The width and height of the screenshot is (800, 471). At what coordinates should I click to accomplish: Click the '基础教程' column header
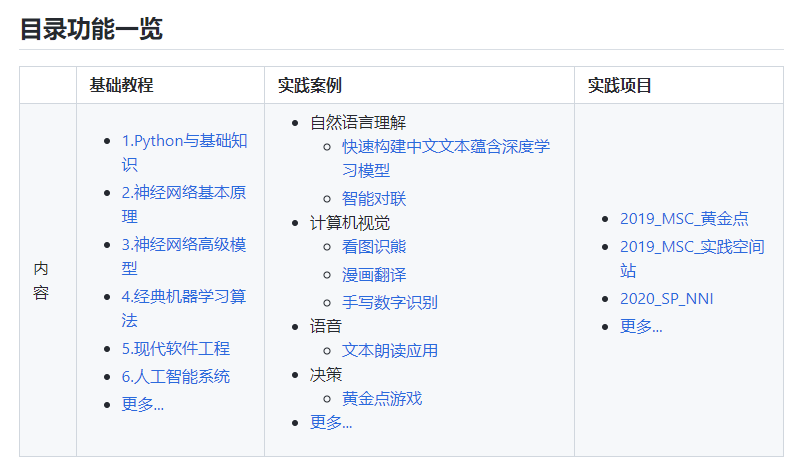tap(121, 85)
